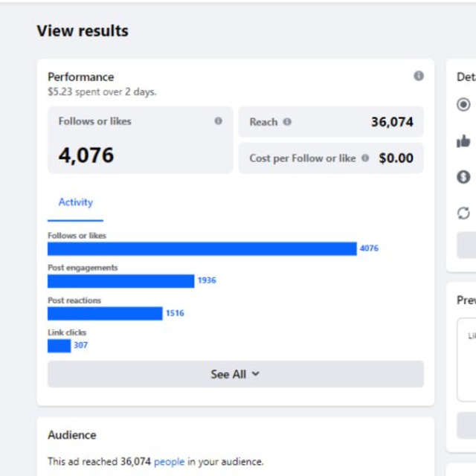476x476 pixels.
Task: Click the refresh arrows icon in Details panel
Action: [463, 213]
